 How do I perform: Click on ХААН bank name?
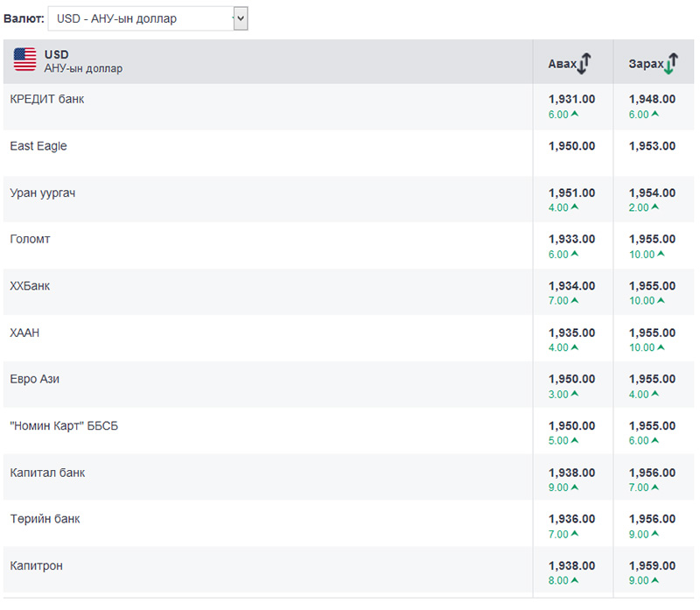tap(24, 333)
